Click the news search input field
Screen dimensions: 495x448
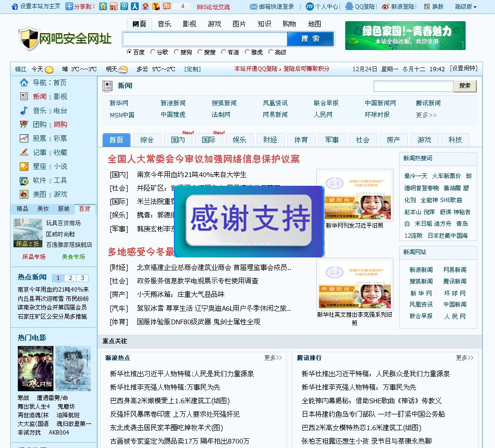coord(414,86)
